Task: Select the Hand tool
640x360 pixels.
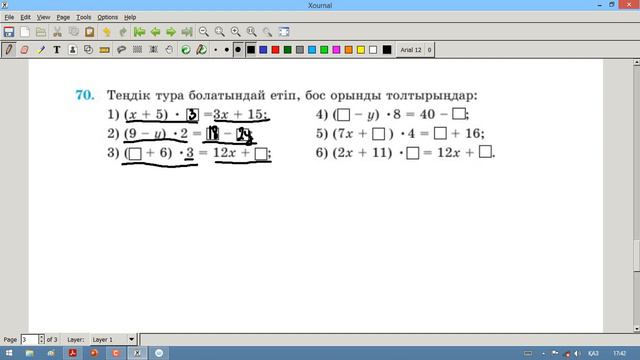Action: pyautogui.click(x=169, y=50)
